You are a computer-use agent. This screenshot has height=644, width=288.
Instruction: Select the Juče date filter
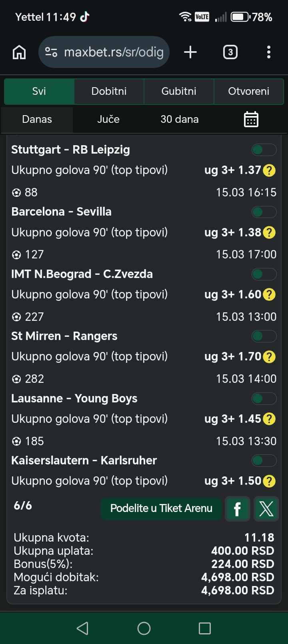pos(108,119)
